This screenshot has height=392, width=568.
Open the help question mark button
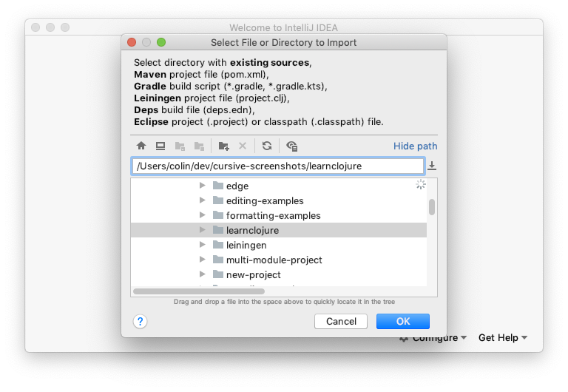click(140, 321)
